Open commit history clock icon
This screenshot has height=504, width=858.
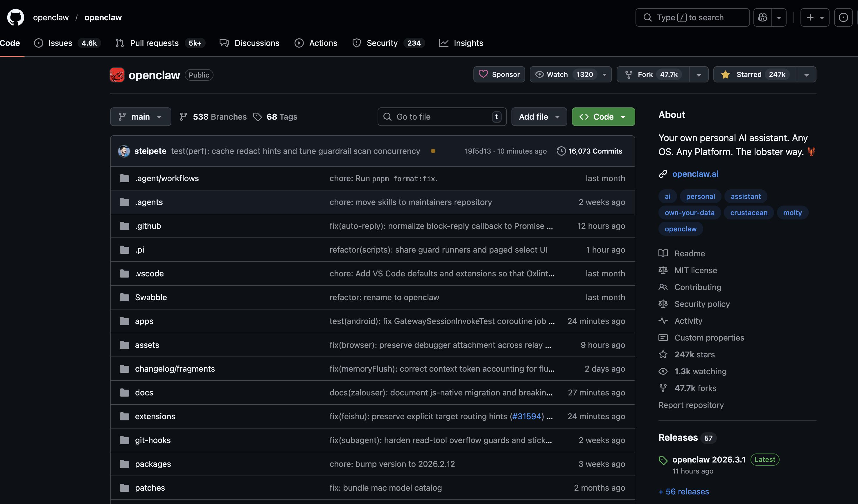[x=561, y=151]
